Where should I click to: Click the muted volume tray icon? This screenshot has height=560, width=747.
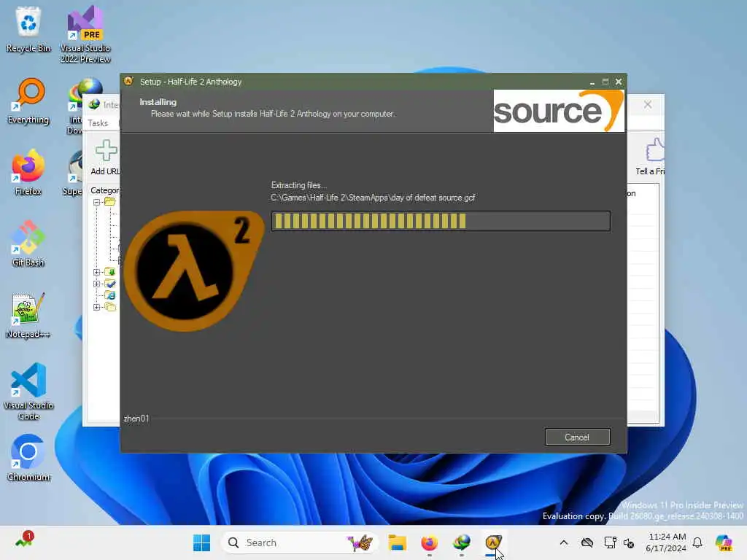coord(629,542)
